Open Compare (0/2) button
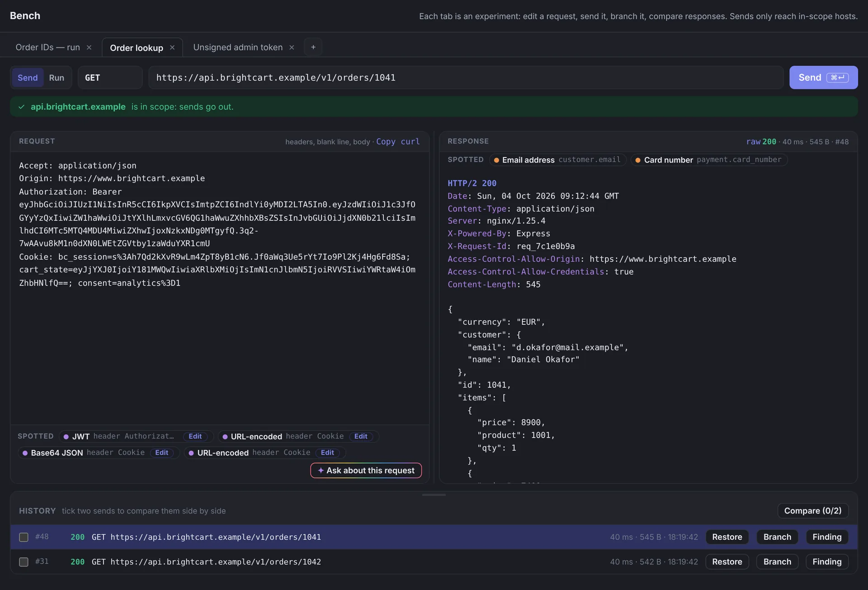 click(x=813, y=511)
